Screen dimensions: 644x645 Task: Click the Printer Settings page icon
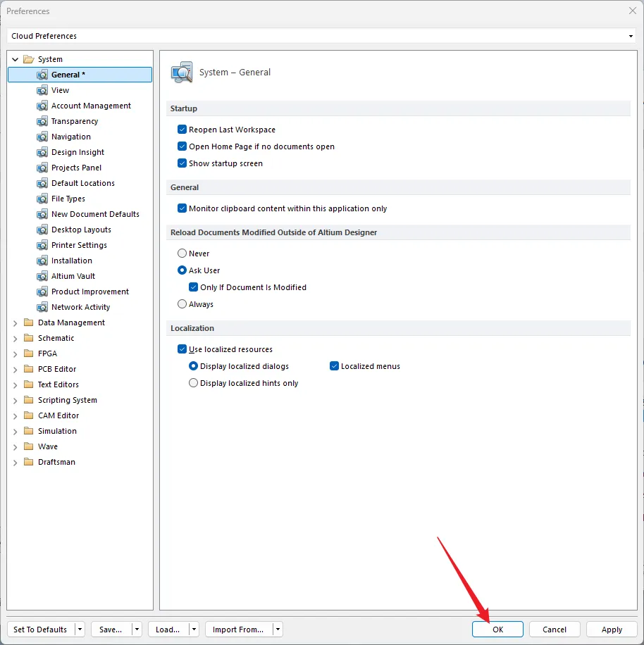(42, 245)
